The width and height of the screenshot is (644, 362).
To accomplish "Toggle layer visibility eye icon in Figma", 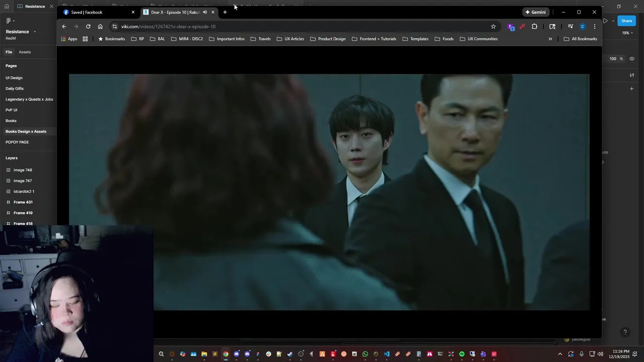I will pos(632,59).
